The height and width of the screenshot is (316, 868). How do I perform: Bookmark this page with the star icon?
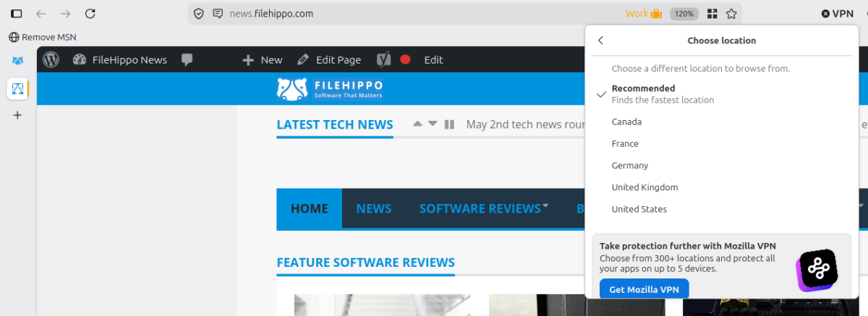click(x=731, y=14)
